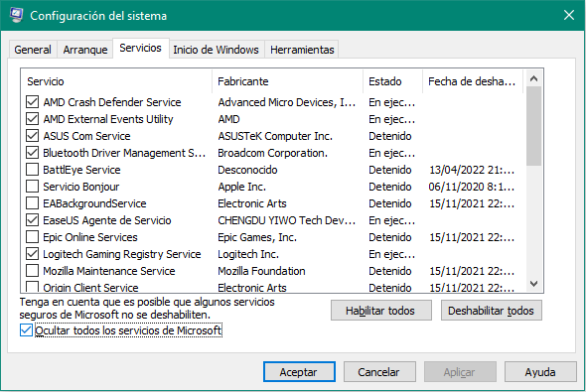This screenshot has width=586, height=392.
Task: Disable ASUS Com Service checkbox
Action: click(x=32, y=136)
